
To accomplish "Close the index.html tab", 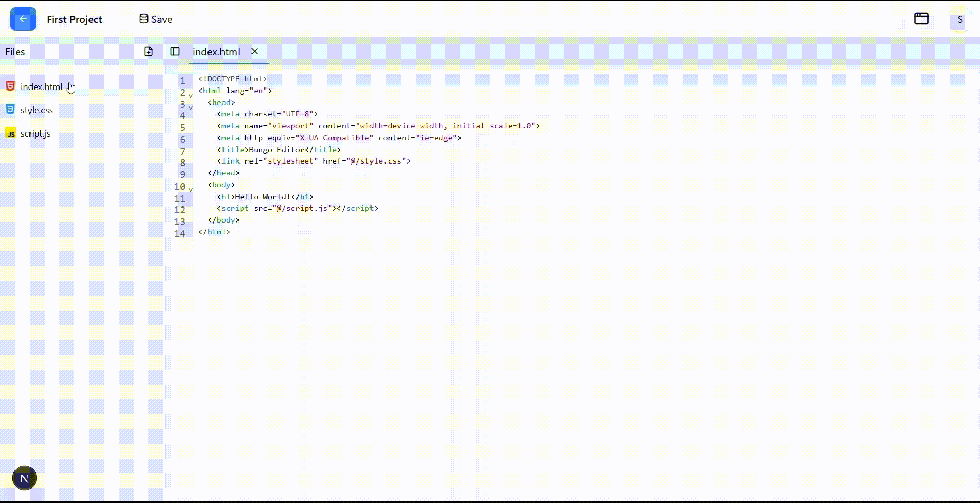I will tap(255, 51).
